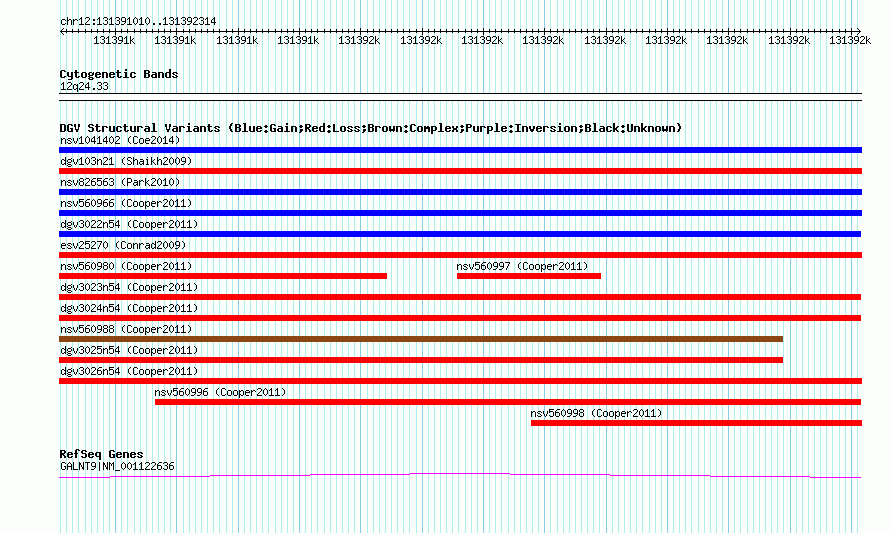The width and height of the screenshot is (890, 533).
Task: Click the left arrow end of the ruler
Action: coord(62,32)
